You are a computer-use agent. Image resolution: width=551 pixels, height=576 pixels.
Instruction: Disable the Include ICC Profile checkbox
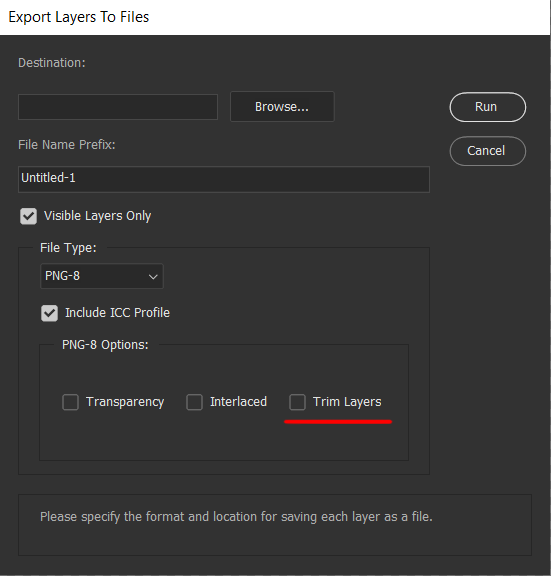49,313
